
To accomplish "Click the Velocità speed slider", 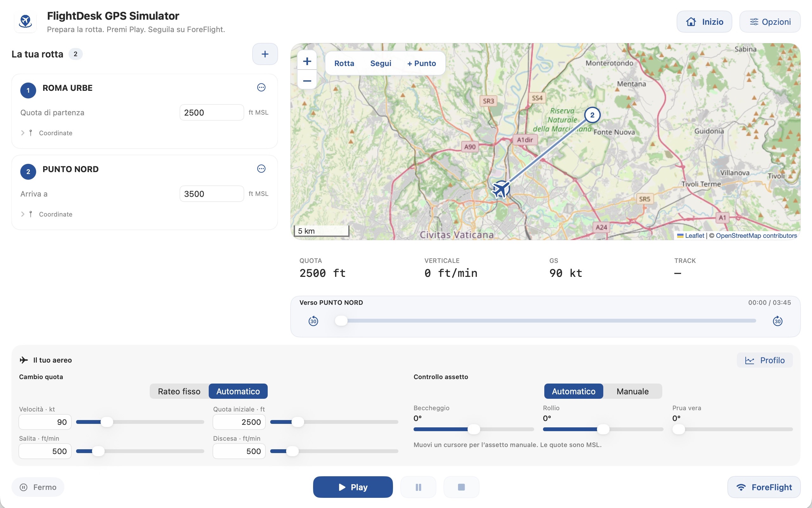I will (x=140, y=422).
